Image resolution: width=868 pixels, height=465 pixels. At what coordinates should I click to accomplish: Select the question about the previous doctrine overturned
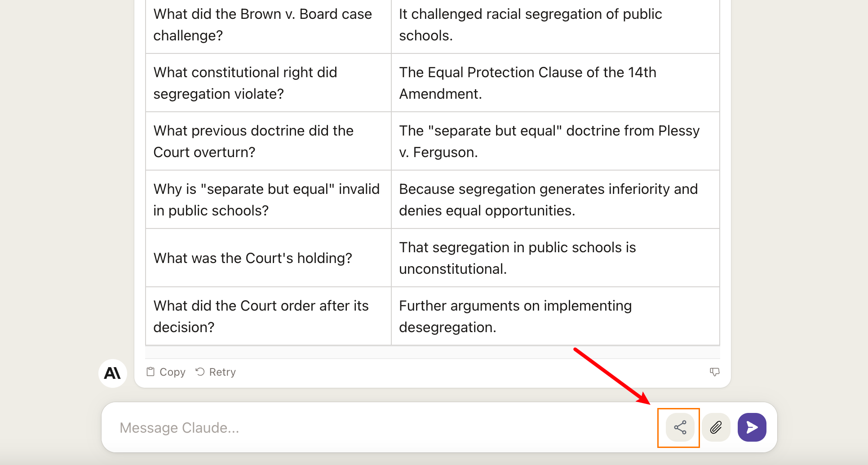point(268,141)
